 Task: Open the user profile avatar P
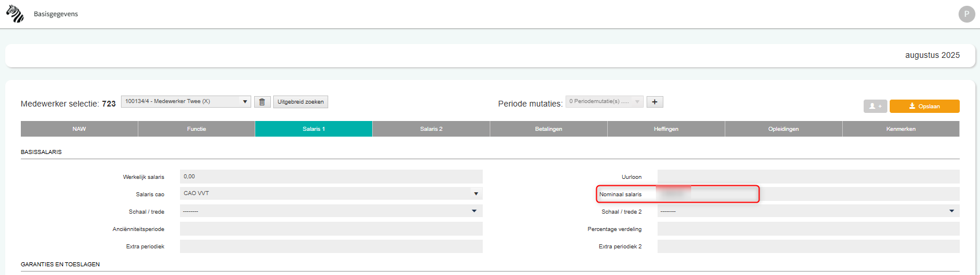pyautogui.click(x=966, y=14)
